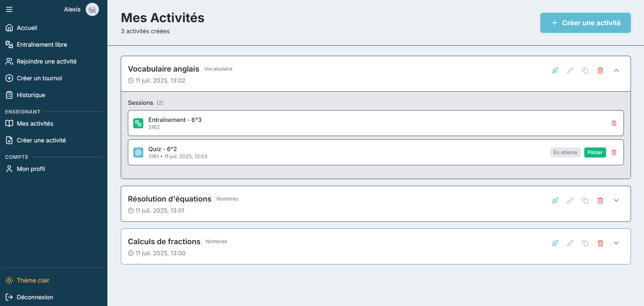The width and height of the screenshot is (644, 306).
Task: Copy the Vocabulaire anglais activity
Action: click(585, 71)
